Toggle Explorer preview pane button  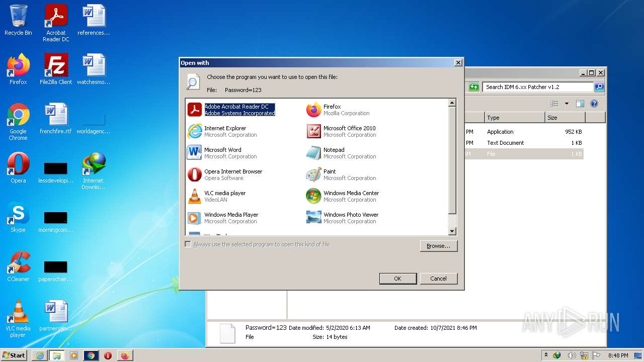pyautogui.click(x=580, y=104)
